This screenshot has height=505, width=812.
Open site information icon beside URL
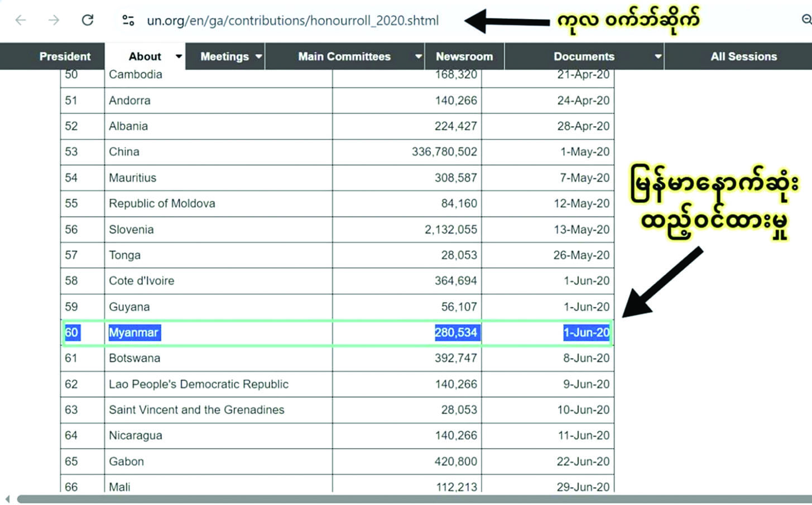click(128, 21)
